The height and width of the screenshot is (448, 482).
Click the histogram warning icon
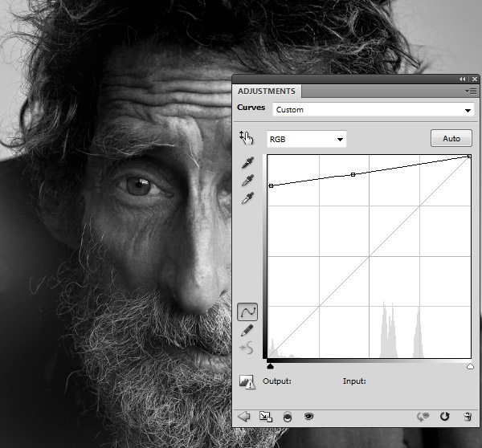(247, 382)
